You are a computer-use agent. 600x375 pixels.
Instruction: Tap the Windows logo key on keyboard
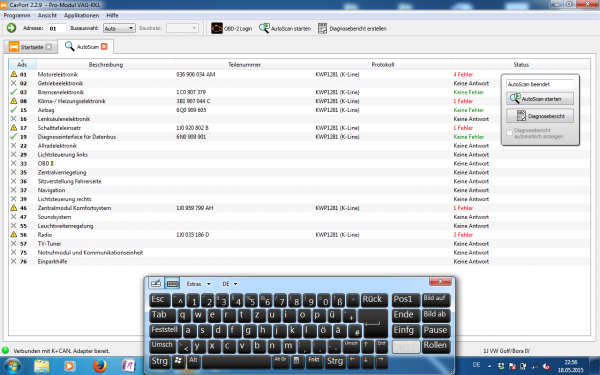pos(178,362)
